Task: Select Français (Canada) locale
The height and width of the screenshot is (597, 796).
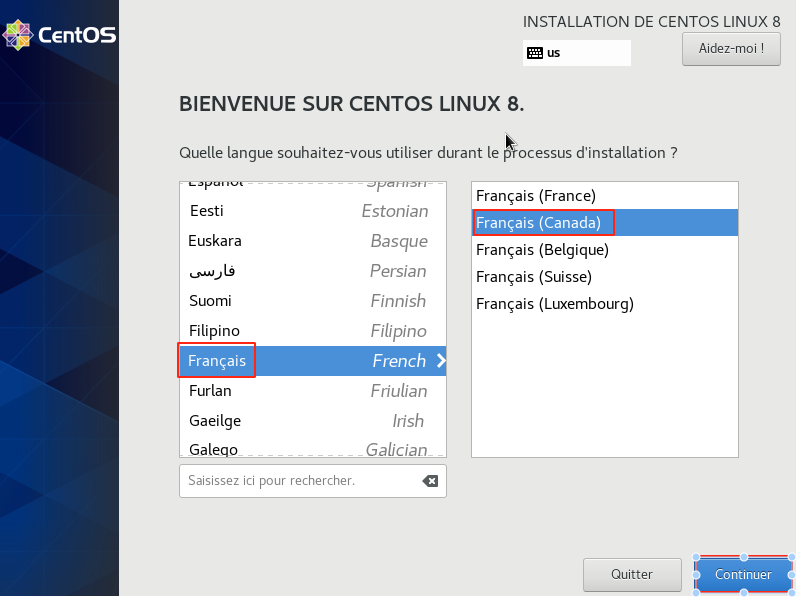Action: point(539,222)
